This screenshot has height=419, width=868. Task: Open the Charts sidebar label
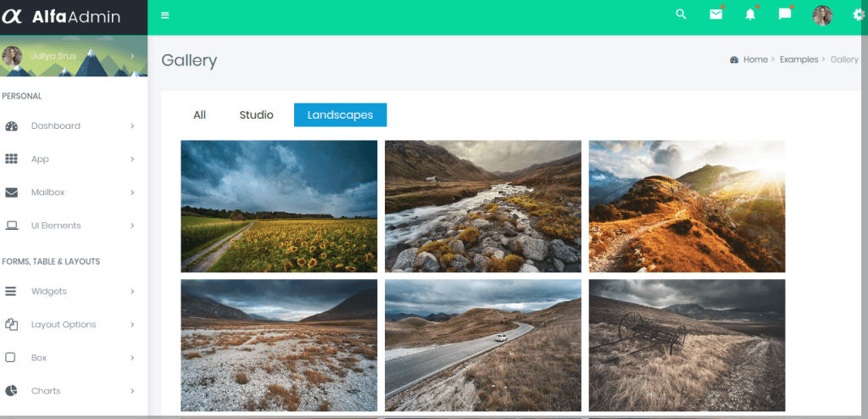click(x=46, y=391)
